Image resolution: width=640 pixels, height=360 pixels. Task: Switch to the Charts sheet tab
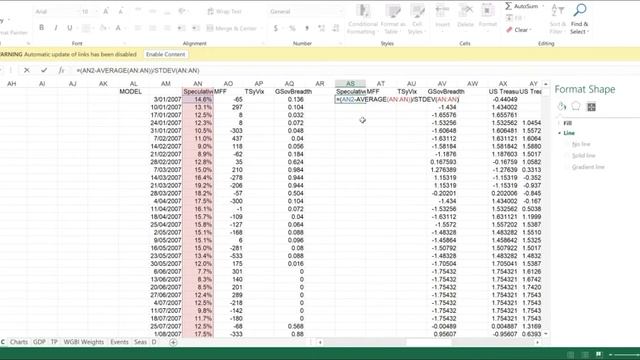pos(19,342)
